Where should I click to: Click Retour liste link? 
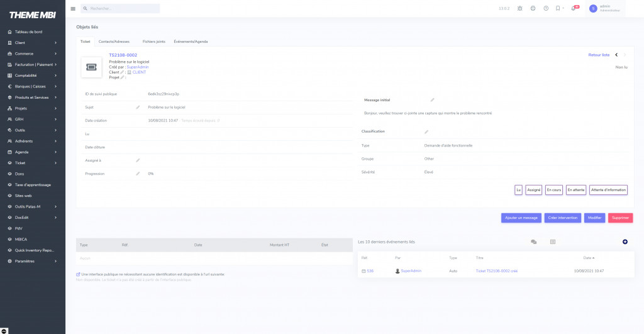599,55
